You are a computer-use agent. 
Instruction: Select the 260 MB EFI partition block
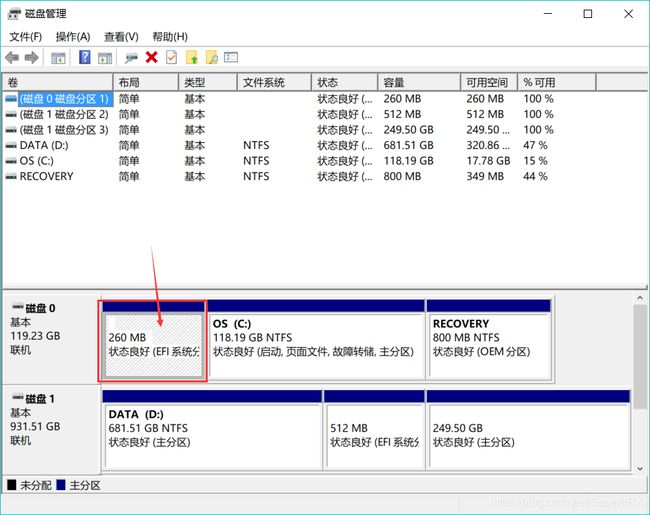(153, 345)
